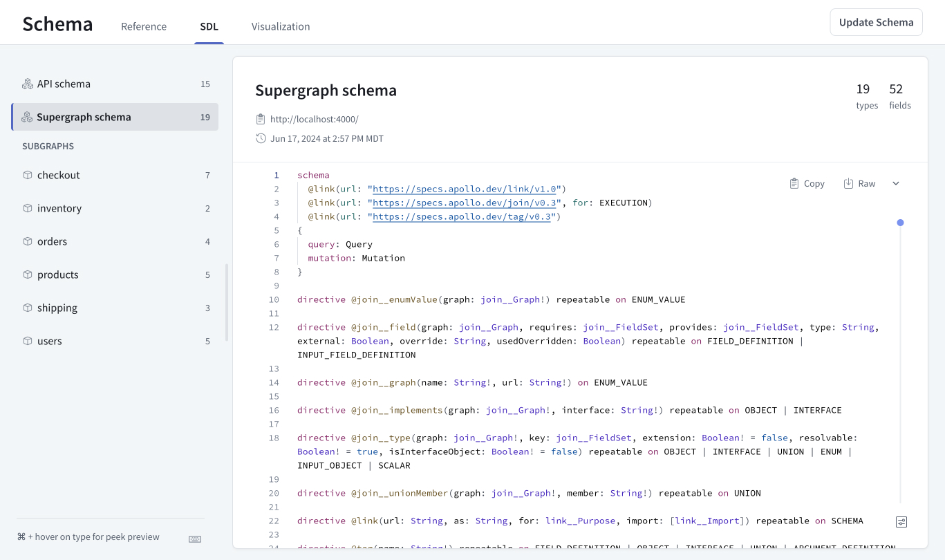The image size is (945, 560).
Task: View the Raw schema
Action: pyautogui.click(x=859, y=183)
